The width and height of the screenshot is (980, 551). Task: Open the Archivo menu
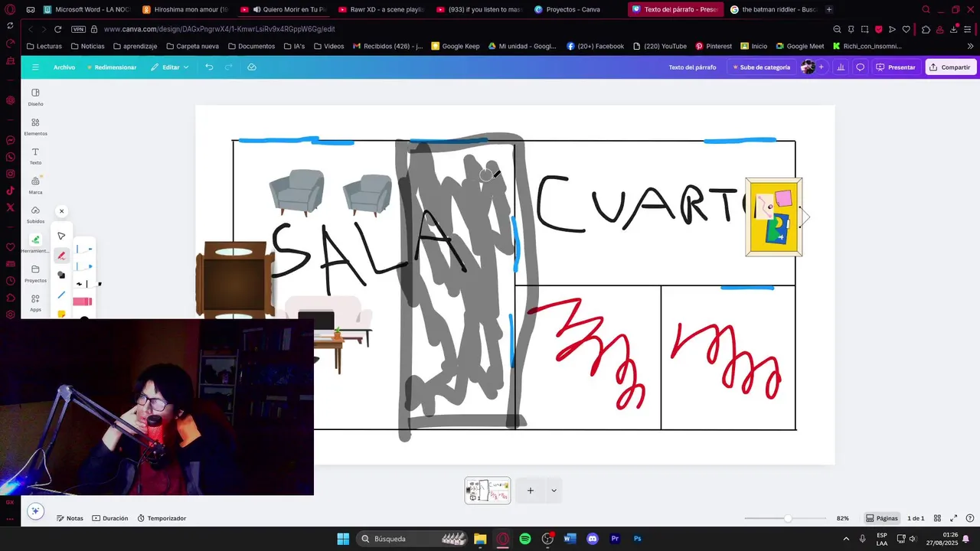[64, 67]
